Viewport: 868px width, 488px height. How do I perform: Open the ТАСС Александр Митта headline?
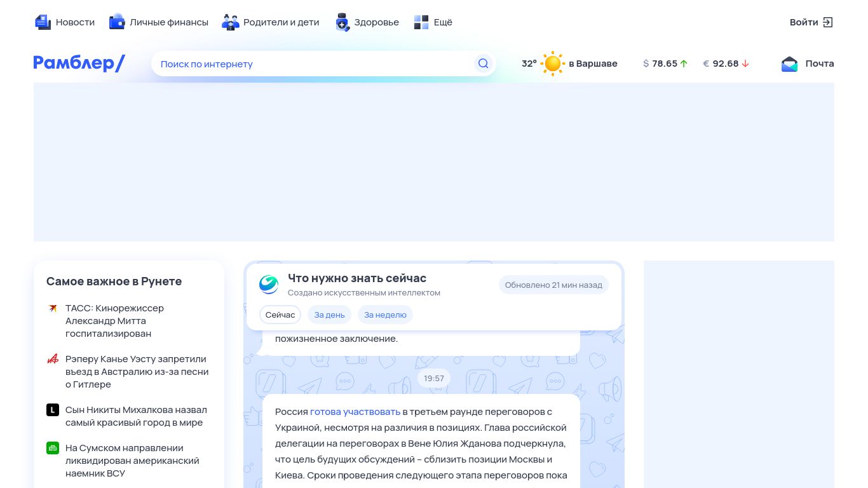[114, 321]
